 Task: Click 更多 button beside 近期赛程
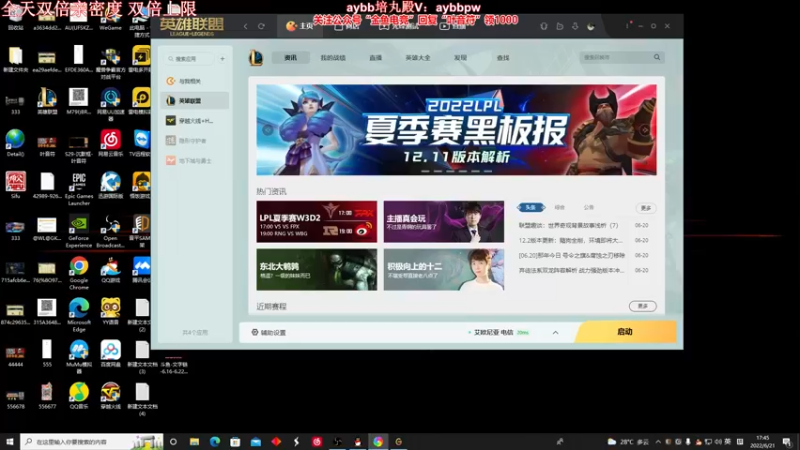(642, 306)
